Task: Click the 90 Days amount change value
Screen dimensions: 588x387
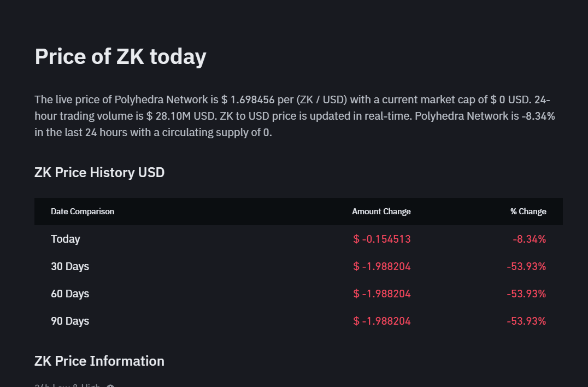Action: tap(382, 321)
